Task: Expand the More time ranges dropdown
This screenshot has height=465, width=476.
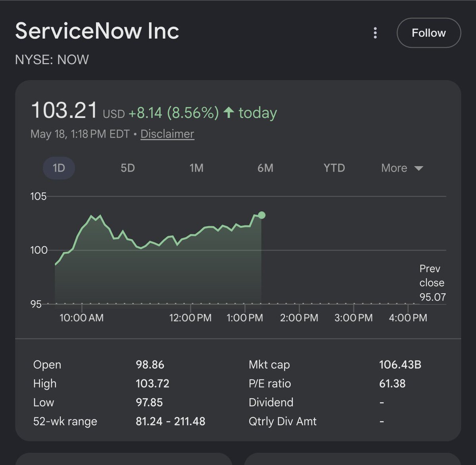Action: click(402, 168)
